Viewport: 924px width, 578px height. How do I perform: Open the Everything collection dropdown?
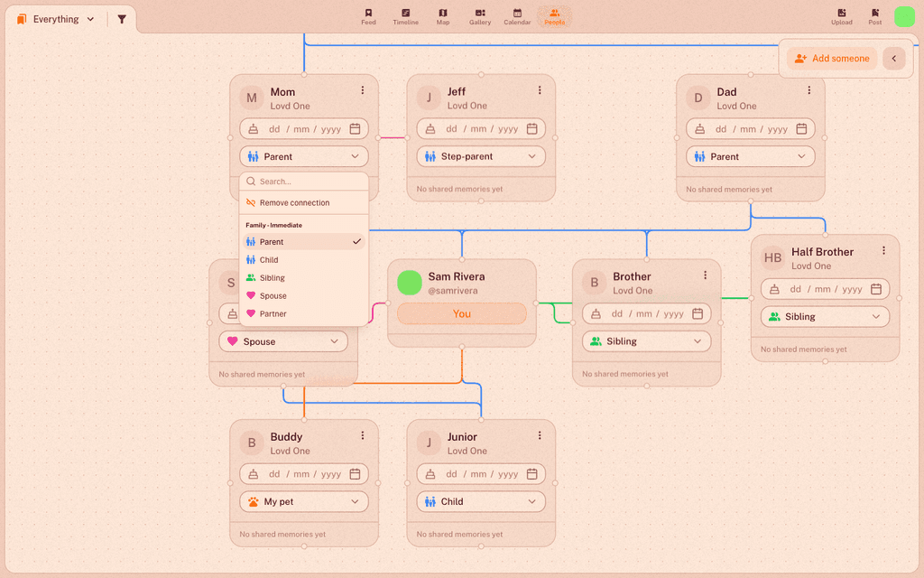pyautogui.click(x=56, y=19)
